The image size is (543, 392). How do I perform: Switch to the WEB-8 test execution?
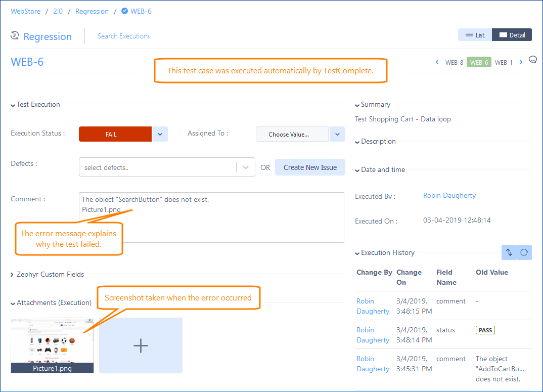454,62
